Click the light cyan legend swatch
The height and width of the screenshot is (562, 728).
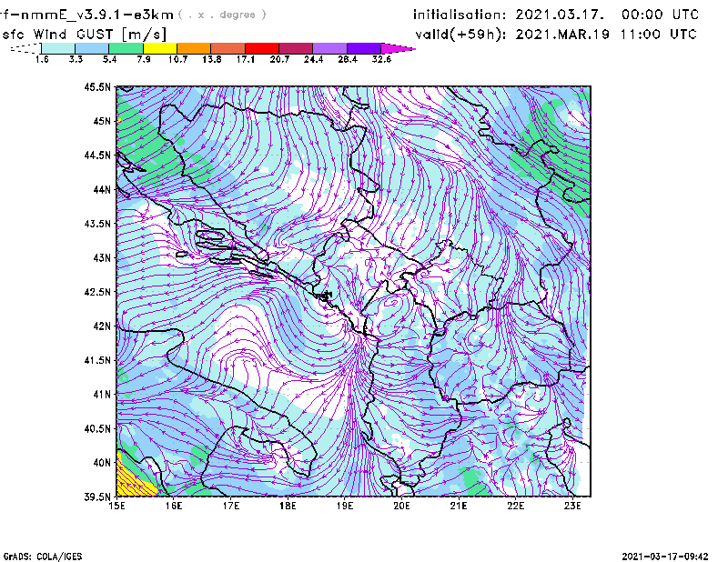point(58,47)
